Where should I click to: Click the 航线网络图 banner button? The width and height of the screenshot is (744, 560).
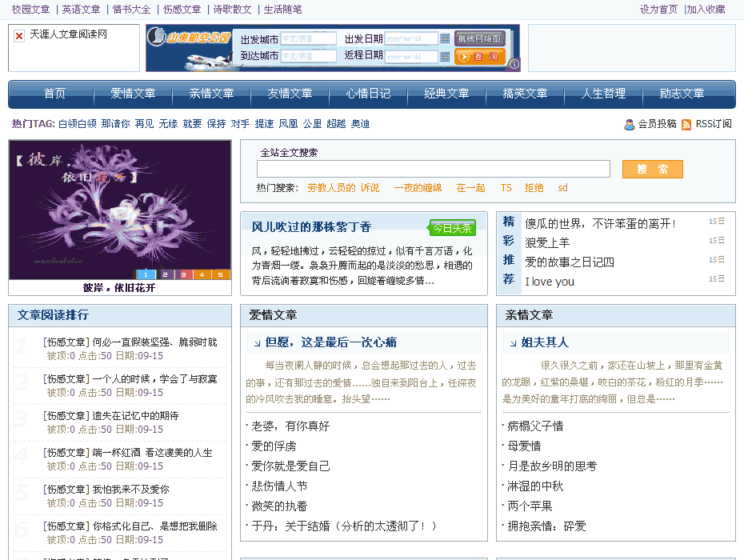480,37
